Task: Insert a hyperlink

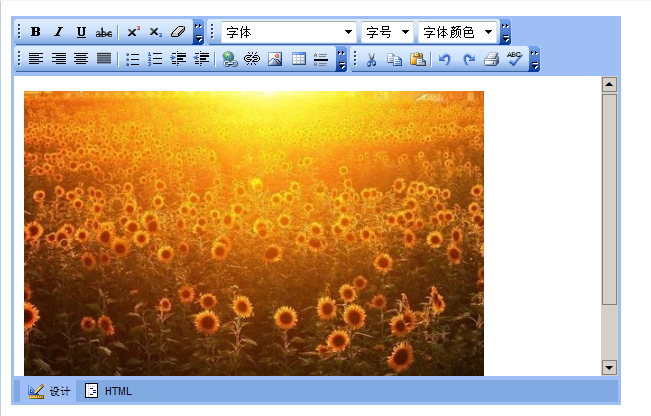Action: (x=229, y=59)
